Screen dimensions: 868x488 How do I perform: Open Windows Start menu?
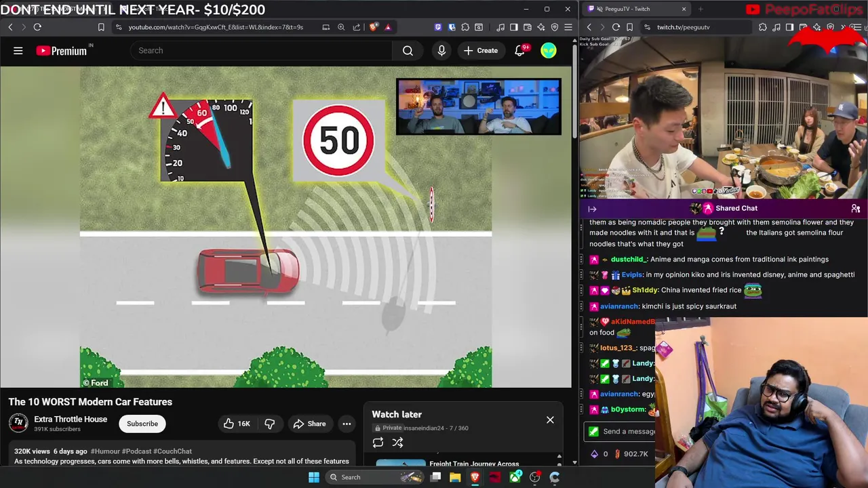[x=314, y=477]
